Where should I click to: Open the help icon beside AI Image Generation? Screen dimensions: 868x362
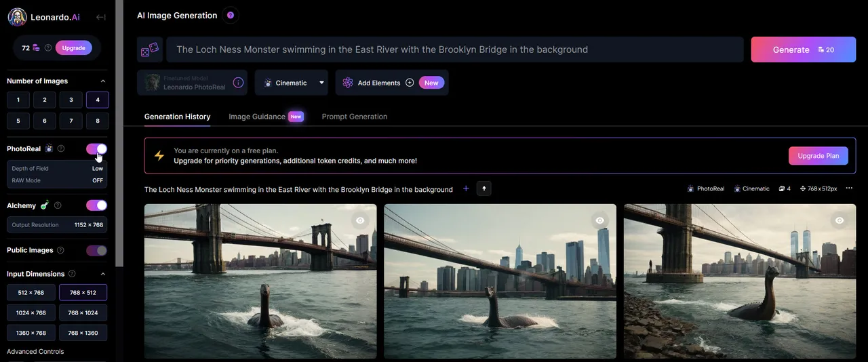tap(231, 15)
